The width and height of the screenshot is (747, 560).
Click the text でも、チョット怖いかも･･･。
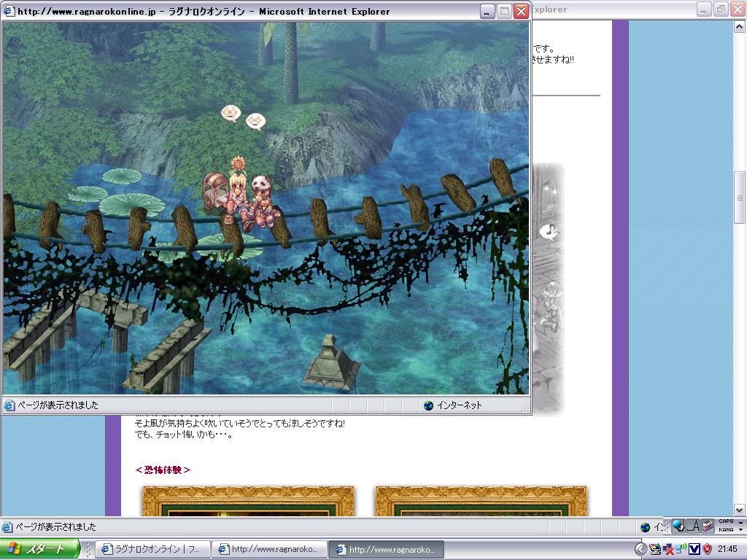pyautogui.click(x=184, y=435)
